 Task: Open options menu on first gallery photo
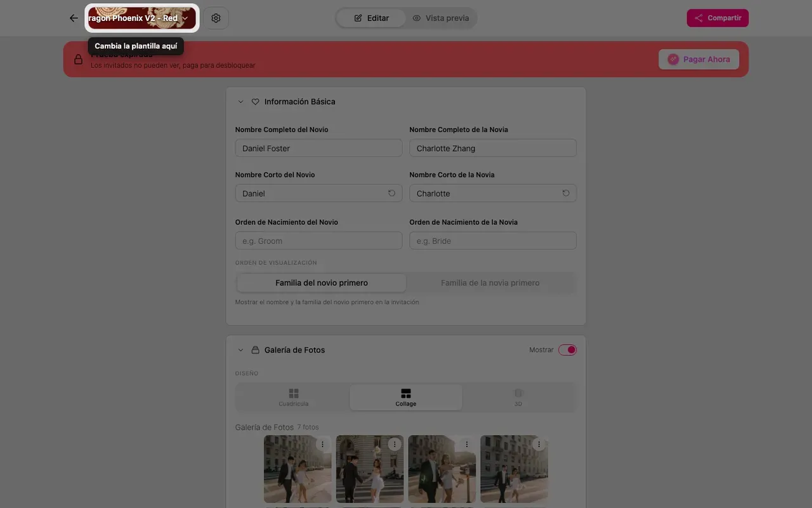[322, 444]
